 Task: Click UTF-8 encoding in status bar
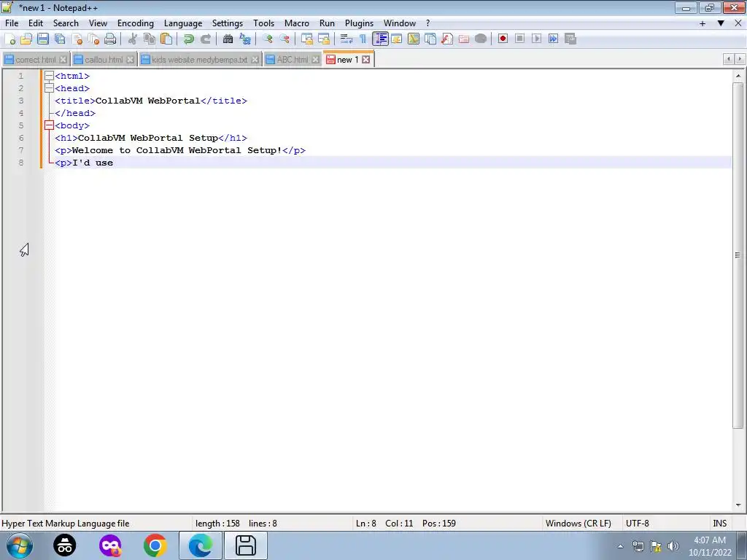pyautogui.click(x=637, y=524)
